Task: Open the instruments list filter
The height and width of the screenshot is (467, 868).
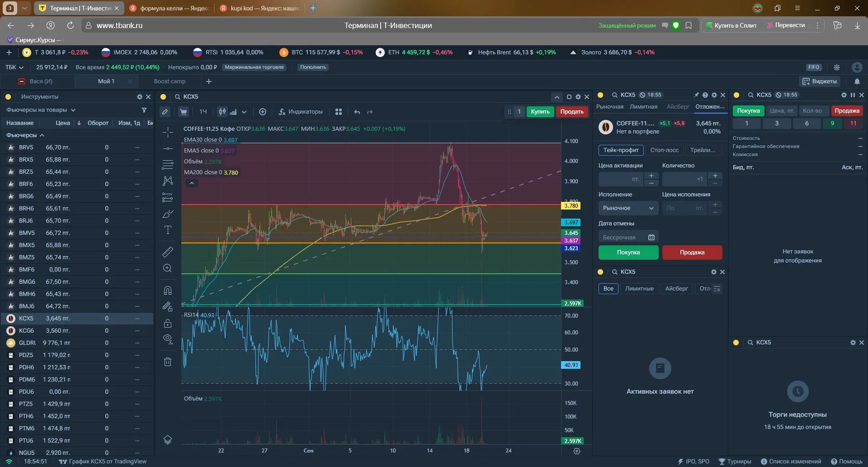Action: tap(144, 110)
